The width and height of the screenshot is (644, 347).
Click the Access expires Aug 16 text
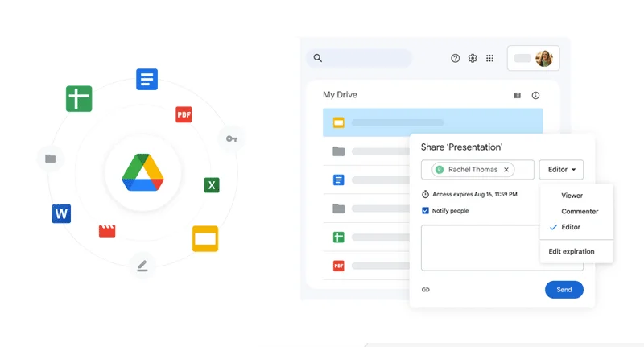tap(474, 194)
